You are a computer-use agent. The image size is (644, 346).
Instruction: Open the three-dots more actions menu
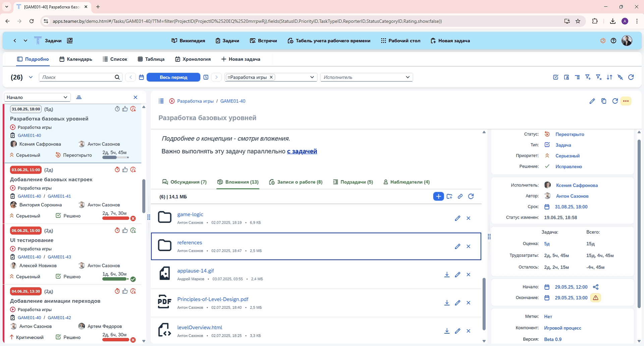[626, 101]
